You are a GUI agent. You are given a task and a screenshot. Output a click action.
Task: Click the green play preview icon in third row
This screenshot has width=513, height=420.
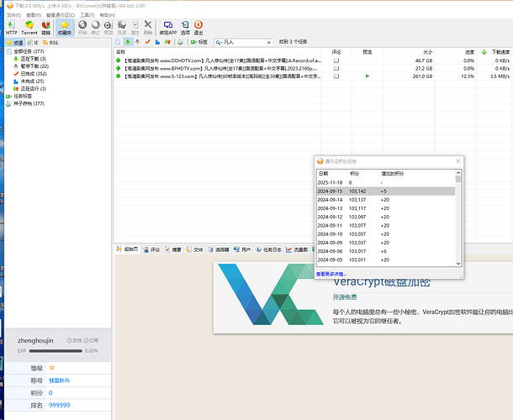pyautogui.click(x=367, y=76)
